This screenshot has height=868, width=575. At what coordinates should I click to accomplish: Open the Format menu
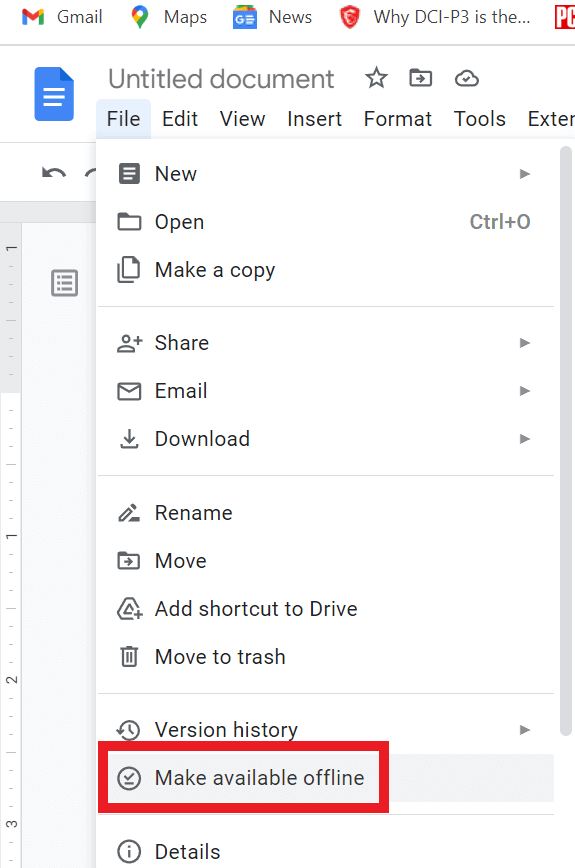click(397, 119)
